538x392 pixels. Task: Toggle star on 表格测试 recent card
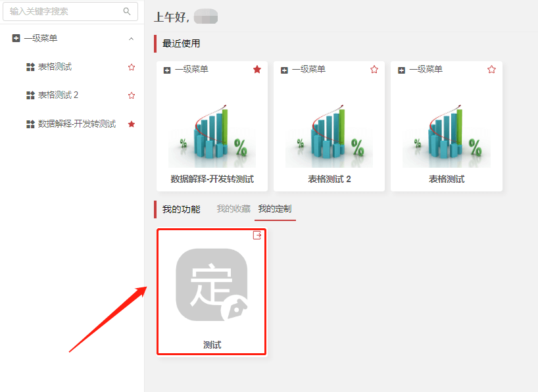pyautogui.click(x=491, y=70)
